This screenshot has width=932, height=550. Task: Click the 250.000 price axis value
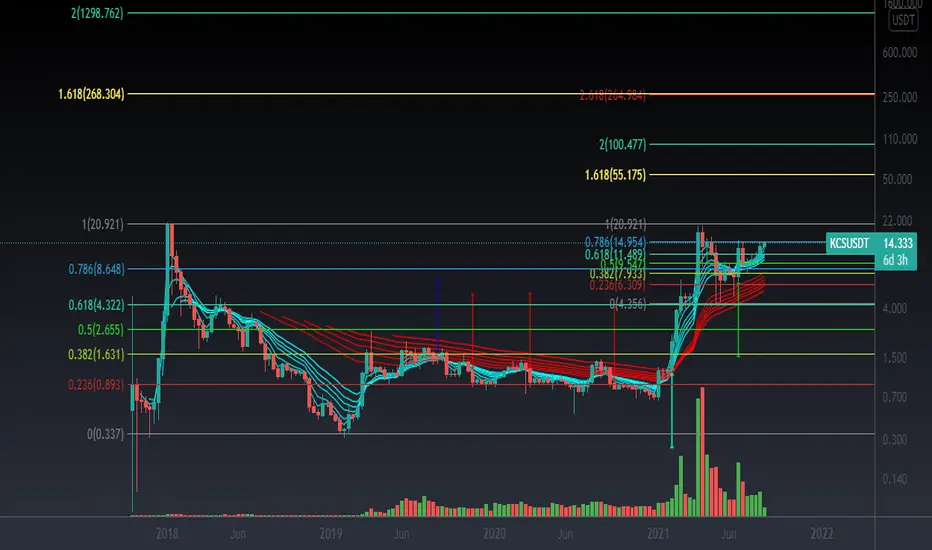(900, 97)
